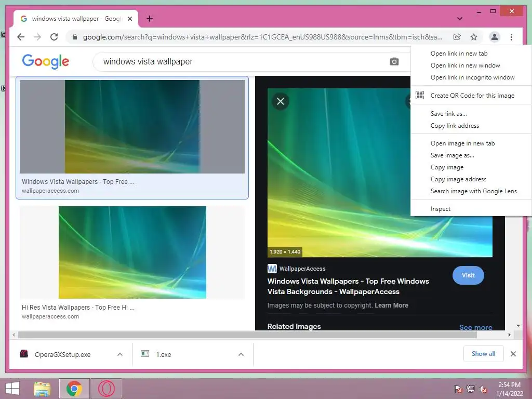Expand the tab search chevron

(x=460, y=19)
